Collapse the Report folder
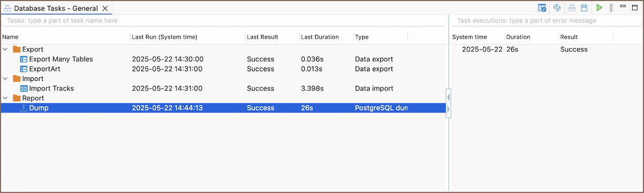 tap(5, 98)
